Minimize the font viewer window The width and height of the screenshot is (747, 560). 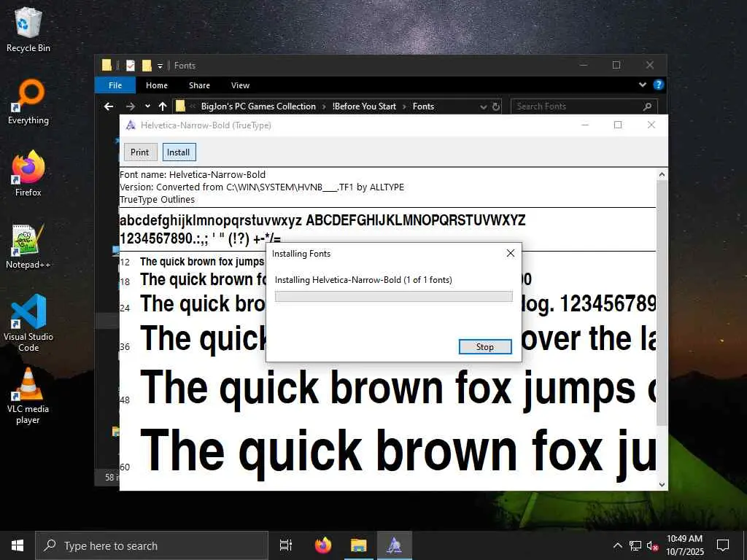(585, 125)
